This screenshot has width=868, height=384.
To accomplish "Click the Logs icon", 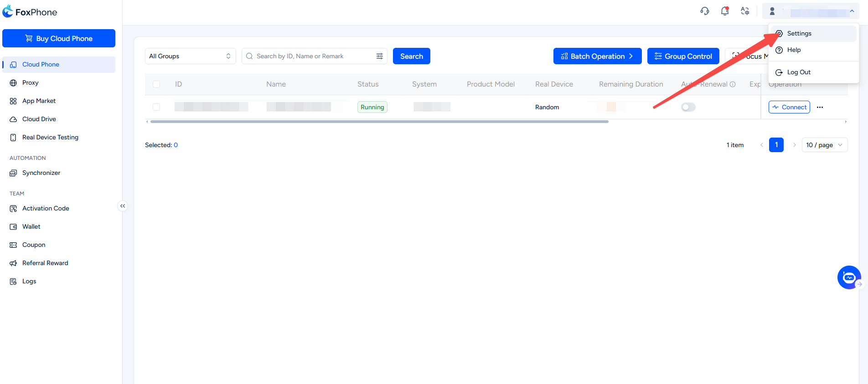I will [x=13, y=282].
